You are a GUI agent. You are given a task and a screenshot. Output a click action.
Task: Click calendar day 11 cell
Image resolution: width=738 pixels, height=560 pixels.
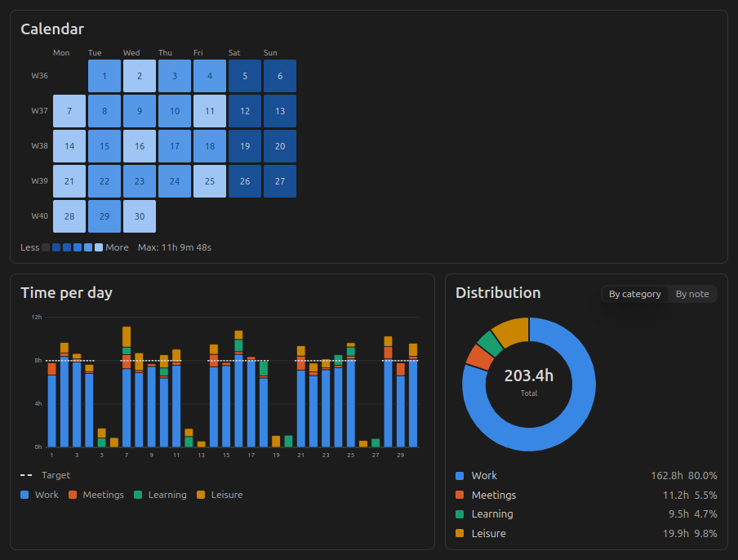click(210, 111)
